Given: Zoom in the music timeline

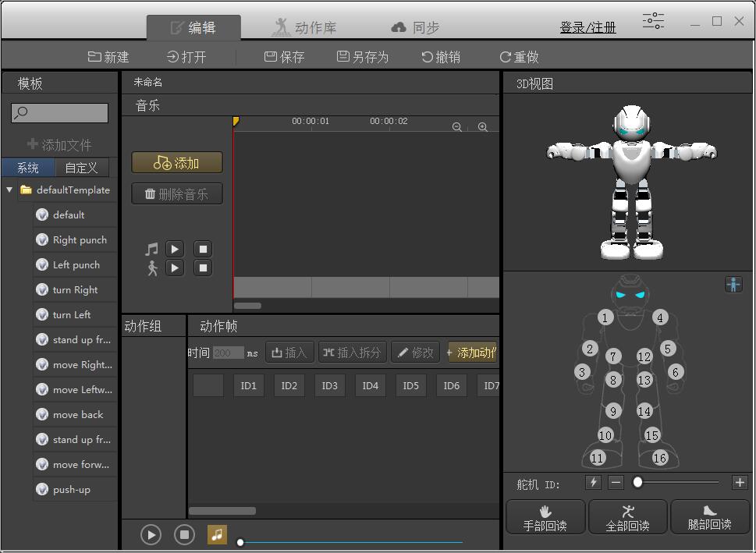Looking at the screenshot, I should pyautogui.click(x=483, y=127).
